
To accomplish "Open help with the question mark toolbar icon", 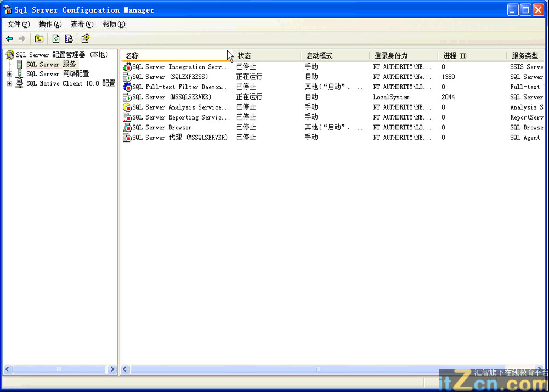I will pyautogui.click(x=86, y=38).
